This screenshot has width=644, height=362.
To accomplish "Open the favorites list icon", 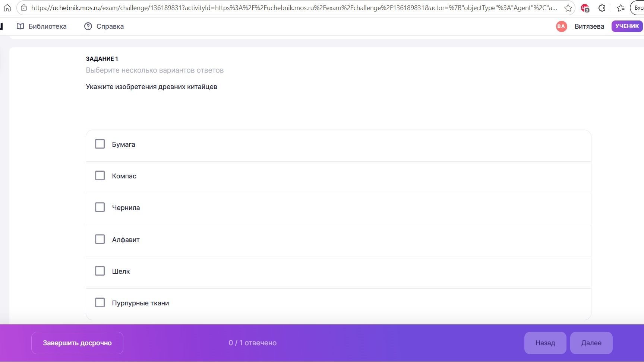I will [x=621, y=8].
